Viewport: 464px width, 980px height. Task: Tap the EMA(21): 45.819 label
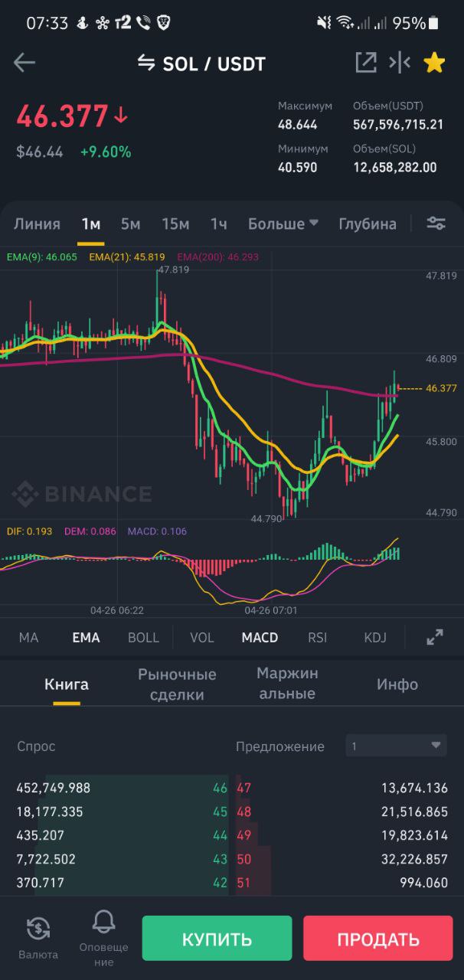127,257
